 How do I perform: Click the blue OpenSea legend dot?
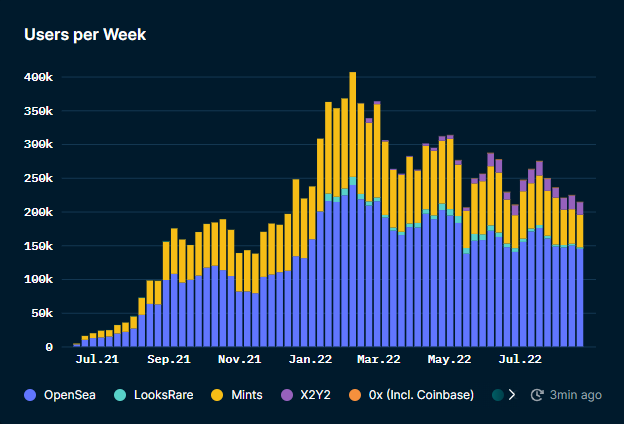pos(30,395)
